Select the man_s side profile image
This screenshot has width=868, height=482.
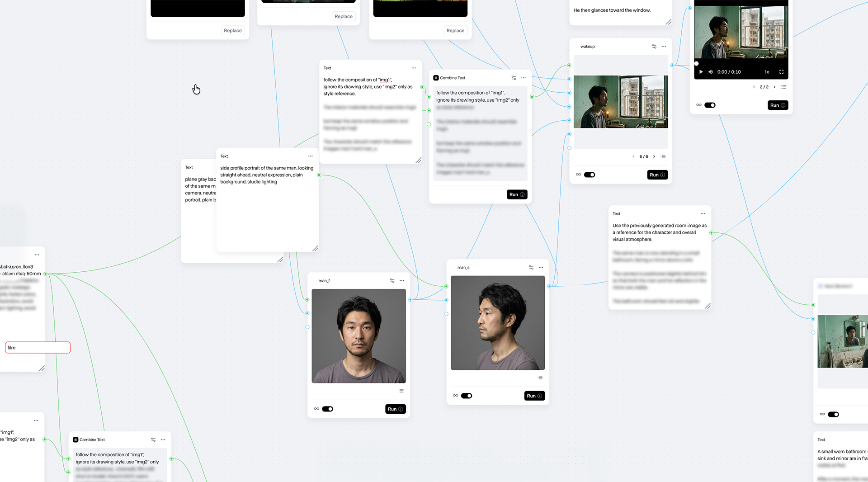tap(498, 323)
